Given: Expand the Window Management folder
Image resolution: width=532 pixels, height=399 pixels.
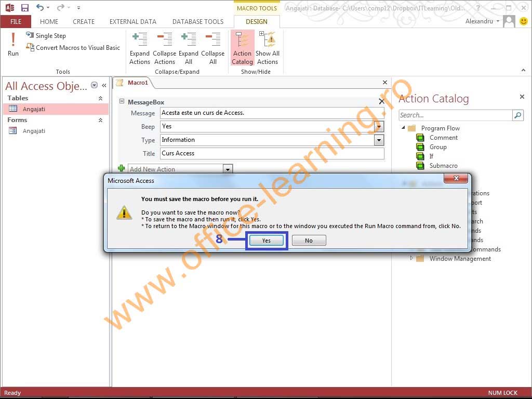Looking at the screenshot, I should pyautogui.click(x=411, y=258).
